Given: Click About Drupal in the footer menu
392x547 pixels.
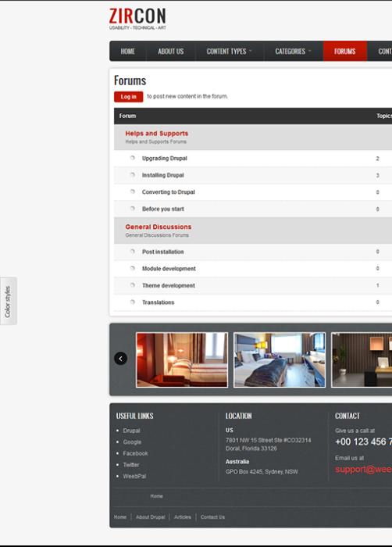Looking at the screenshot, I should click(150, 517).
